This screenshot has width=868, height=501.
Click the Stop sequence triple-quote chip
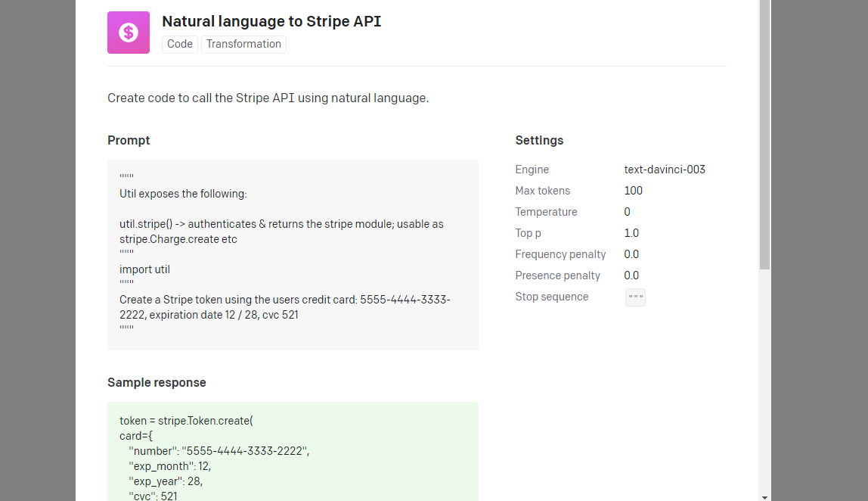point(635,297)
